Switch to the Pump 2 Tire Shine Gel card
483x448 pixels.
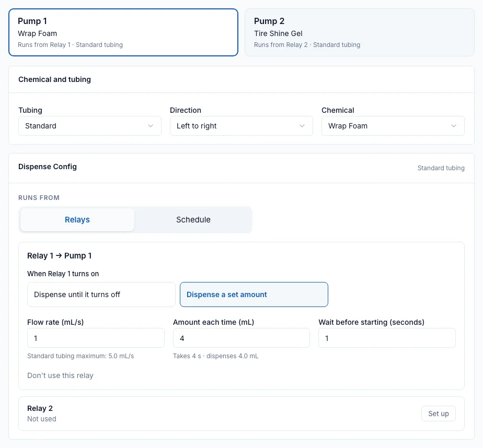pos(360,32)
